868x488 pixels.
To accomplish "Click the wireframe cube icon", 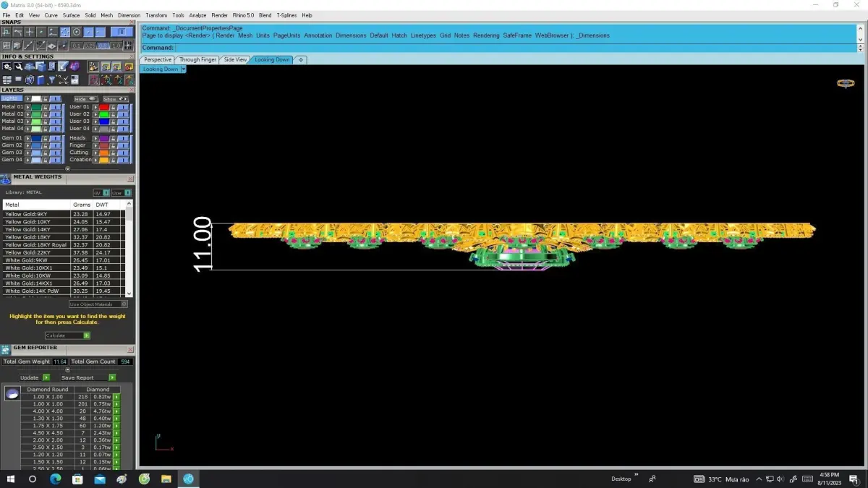I will coord(30,80).
